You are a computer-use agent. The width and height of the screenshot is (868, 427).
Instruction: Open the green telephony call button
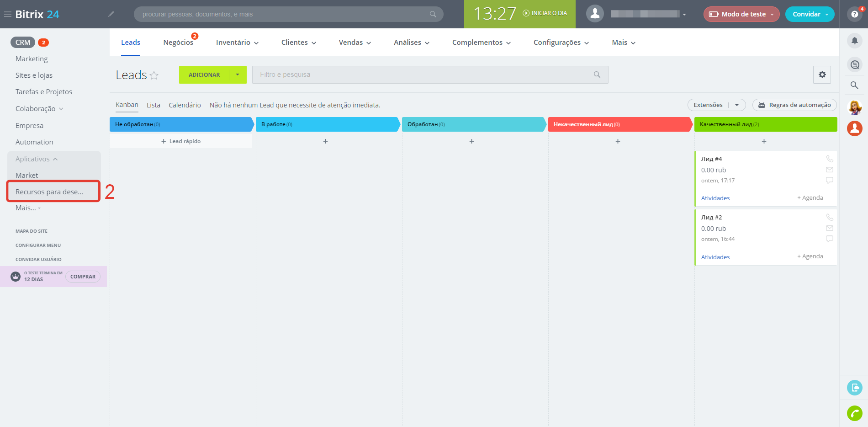[x=854, y=413]
